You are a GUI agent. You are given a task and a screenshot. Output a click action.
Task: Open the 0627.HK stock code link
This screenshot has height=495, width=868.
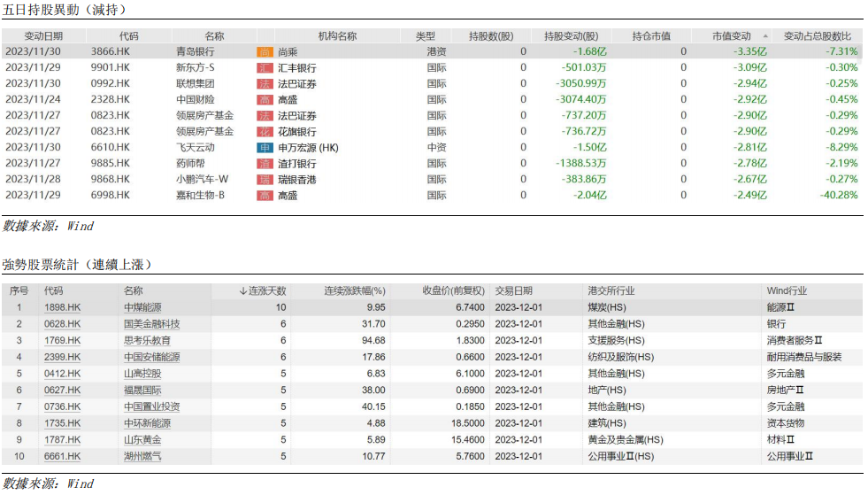[x=62, y=391]
